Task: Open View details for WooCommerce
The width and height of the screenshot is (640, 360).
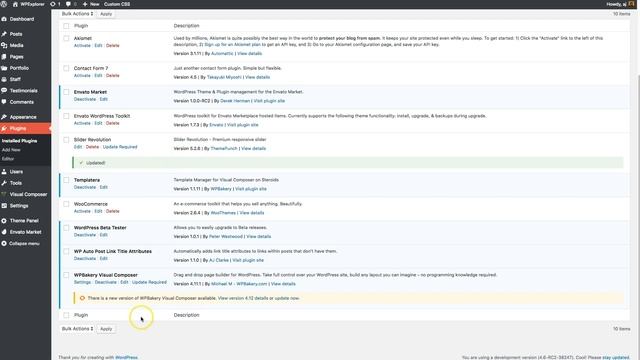Action: [251, 213]
